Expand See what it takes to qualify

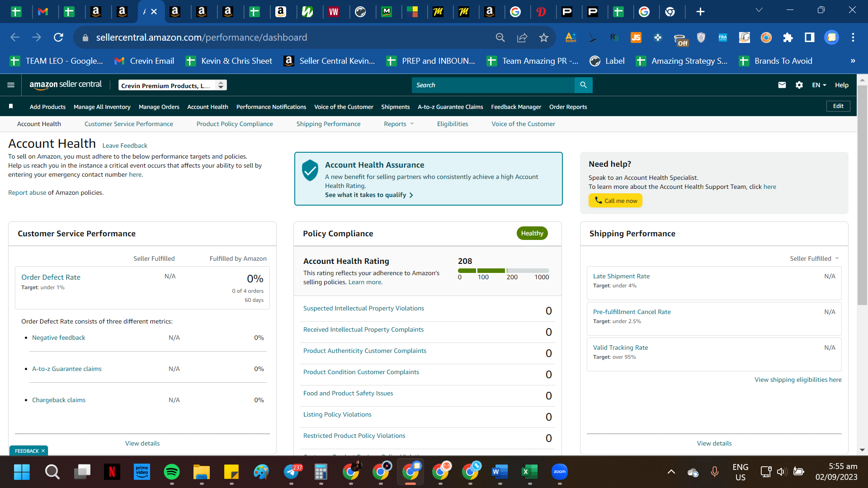(x=369, y=195)
